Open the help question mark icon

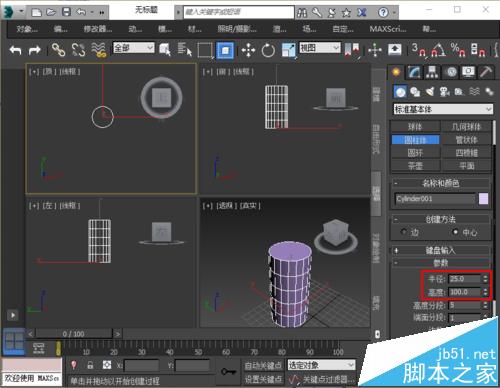coord(383,13)
